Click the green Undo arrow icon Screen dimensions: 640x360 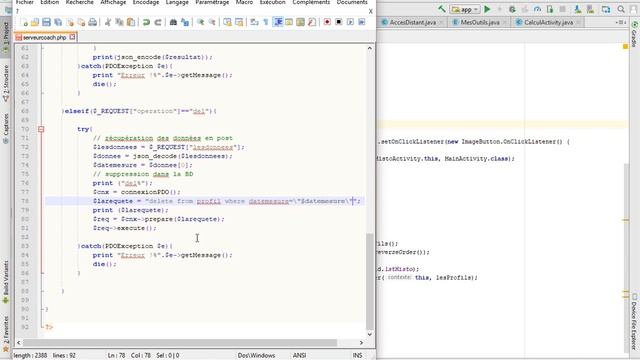tap(146, 22)
